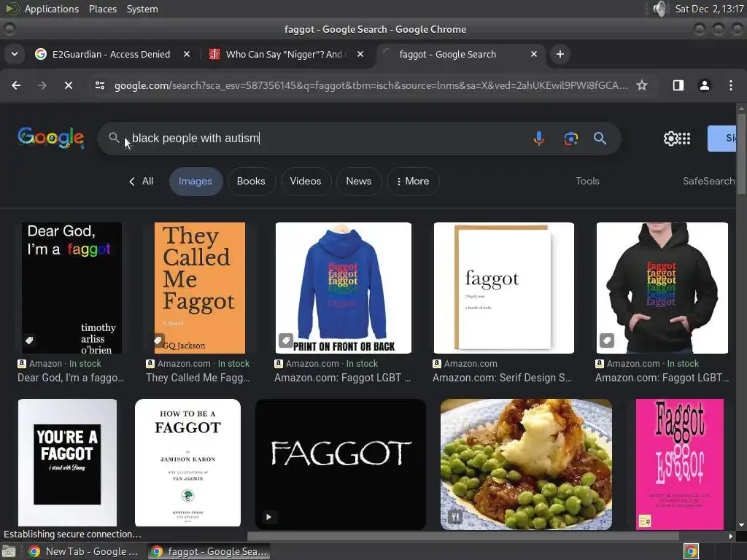The image size is (747, 560).
Task: Open the They Called Me Fagg... title link
Action: 198,378
